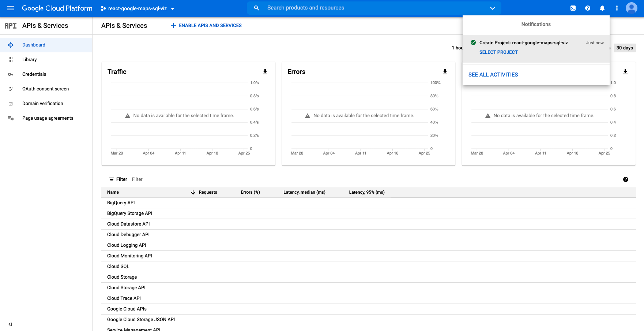
Task: Open the Help question mark menu
Action: tap(588, 8)
